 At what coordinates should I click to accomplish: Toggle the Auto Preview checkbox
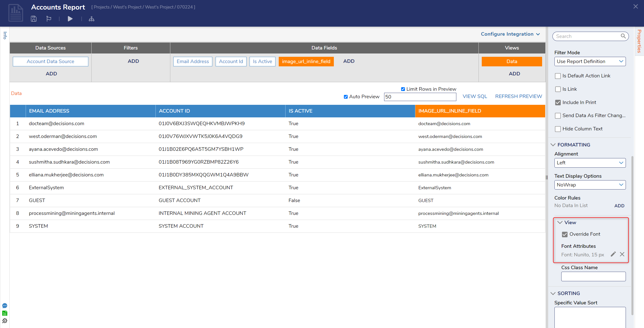click(x=345, y=97)
